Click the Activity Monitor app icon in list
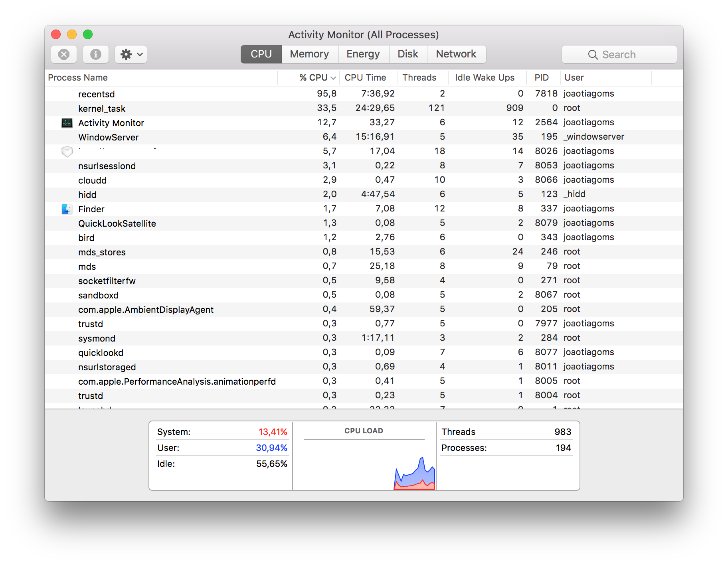This screenshot has width=728, height=565. pyautogui.click(x=67, y=123)
